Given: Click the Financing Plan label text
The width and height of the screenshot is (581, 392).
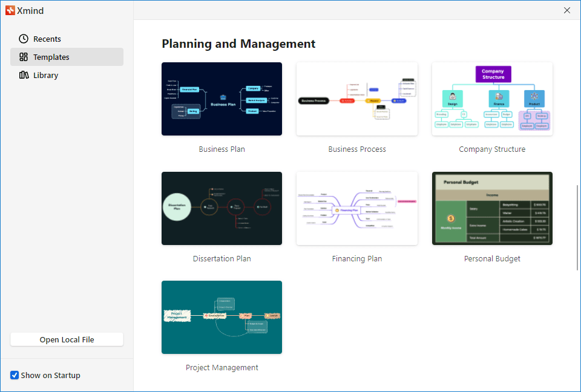Looking at the screenshot, I should [357, 259].
